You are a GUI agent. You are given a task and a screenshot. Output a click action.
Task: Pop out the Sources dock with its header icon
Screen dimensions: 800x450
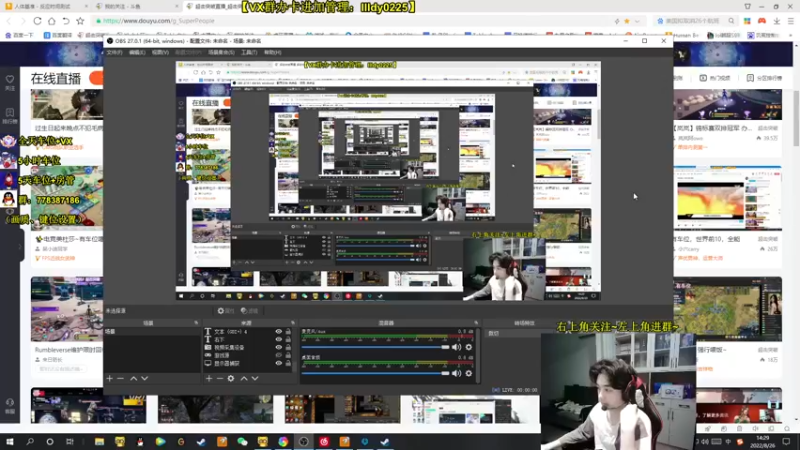[x=293, y=323]
